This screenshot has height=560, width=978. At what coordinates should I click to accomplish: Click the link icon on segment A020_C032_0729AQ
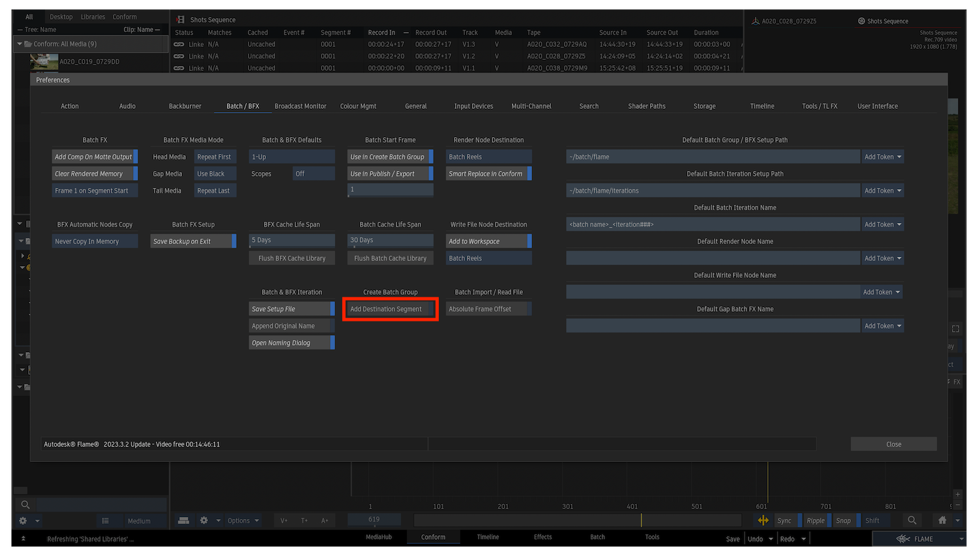tap(179, 44)
